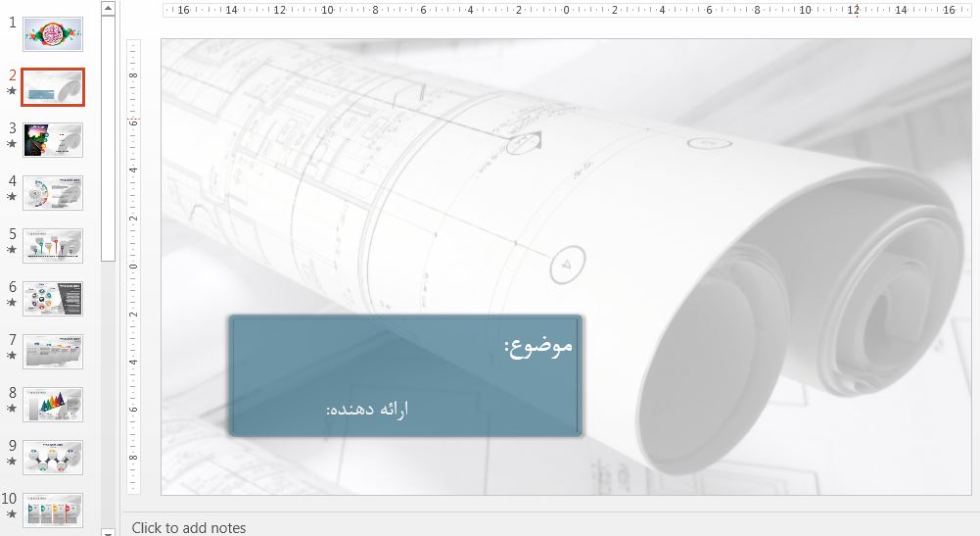
Task: Open slide 3 thumbnail in the panel
Action: click(x=53, y=140)
